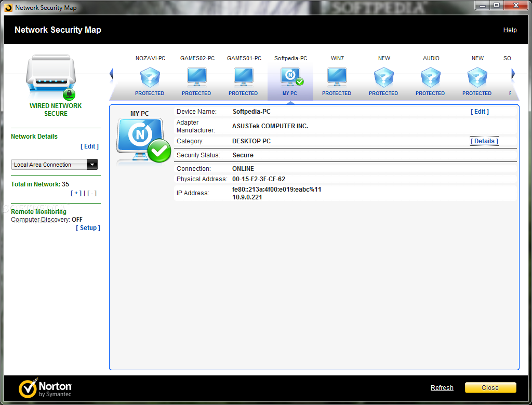Edit the Network Details

(x=89, y=146)
